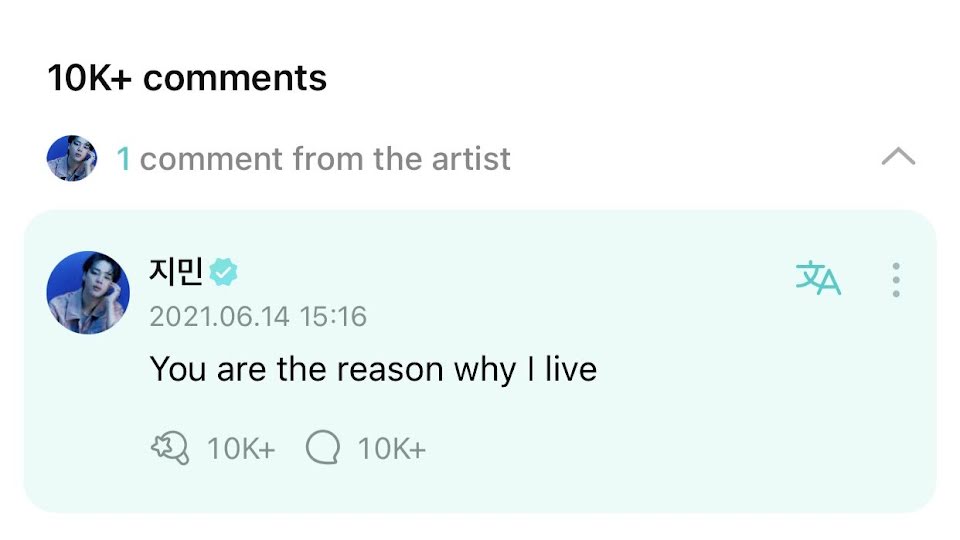Open 지민's large profile picture

point(88,292)
